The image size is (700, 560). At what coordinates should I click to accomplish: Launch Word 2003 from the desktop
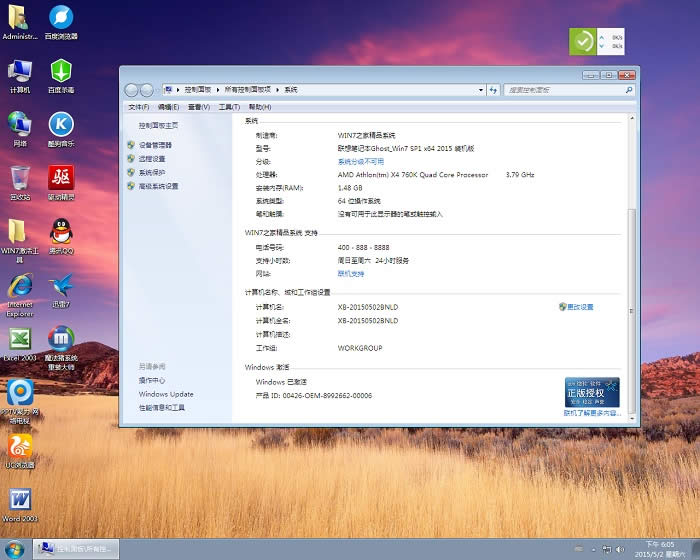(19, 499)
